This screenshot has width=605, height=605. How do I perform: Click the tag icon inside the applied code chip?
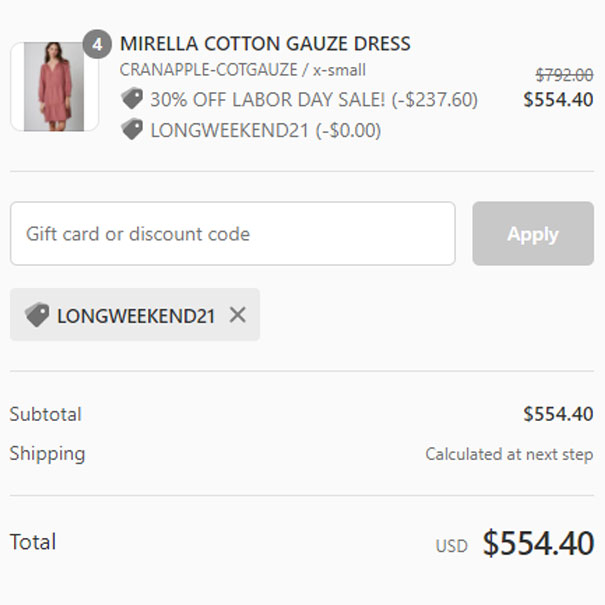[37, 315]
